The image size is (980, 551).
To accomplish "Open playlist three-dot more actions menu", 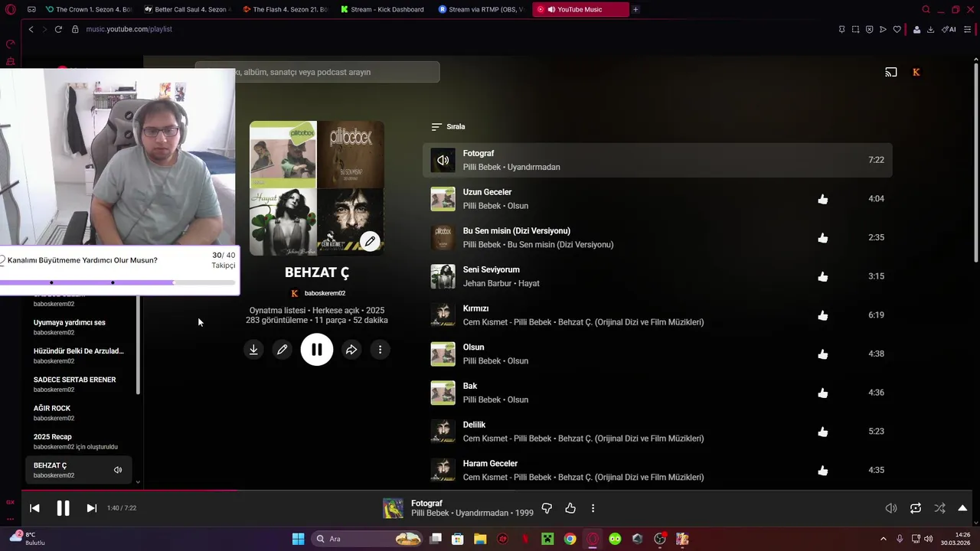I will 381,350.
